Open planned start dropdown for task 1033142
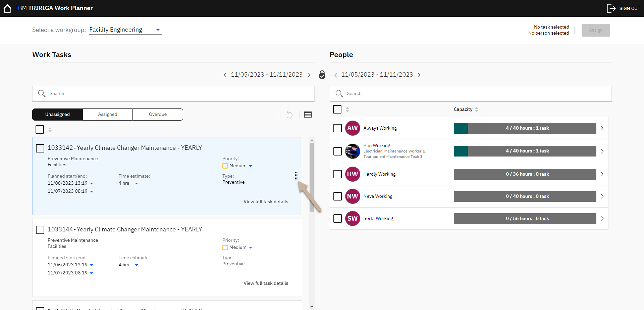This screenshot has width=644, height=310. pos(92,183)
